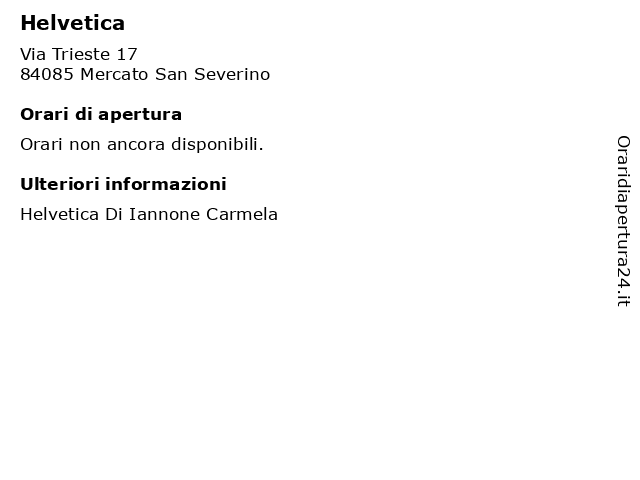Click the bold Helvetica title heading

(72, 23)
